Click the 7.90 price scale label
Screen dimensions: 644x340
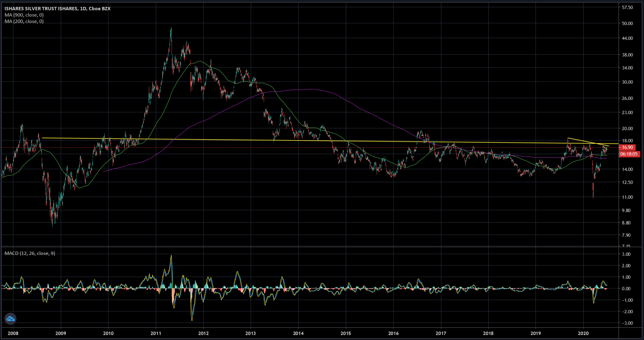point(626,235)
